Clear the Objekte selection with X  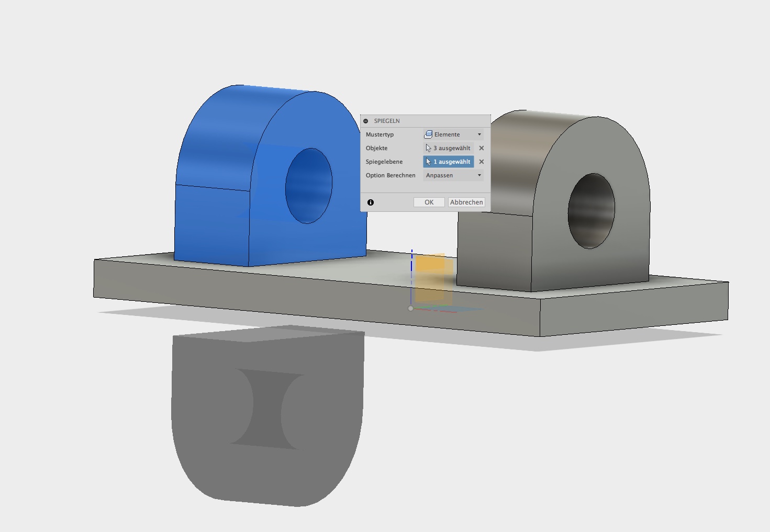pyautogui.click(x=482, y=148)
